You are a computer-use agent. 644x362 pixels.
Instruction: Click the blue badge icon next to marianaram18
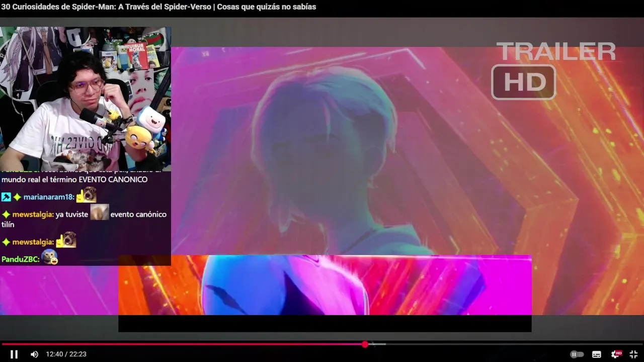click(6, 197)
